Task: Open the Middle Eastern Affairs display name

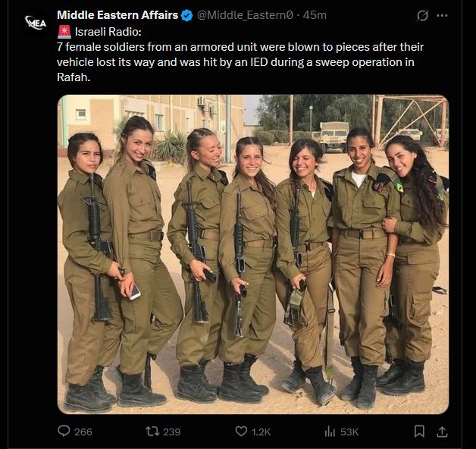Action: point(117,15)
